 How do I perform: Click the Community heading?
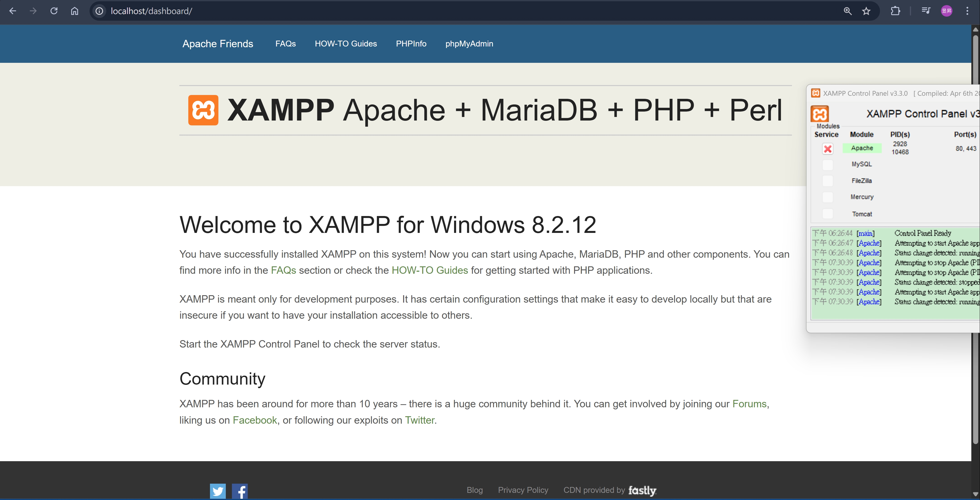(222, 379)
